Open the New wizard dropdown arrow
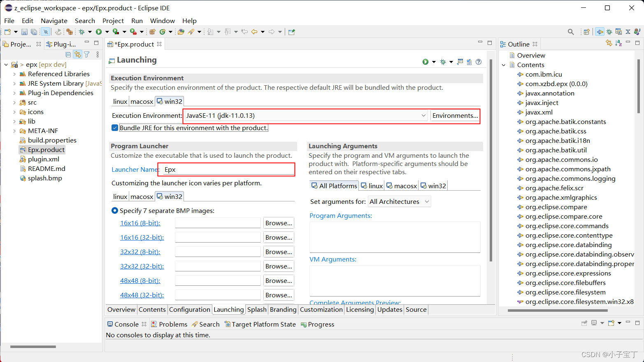Screen dimensions: 644x362 pyautogui.click(x=16, y=32)
